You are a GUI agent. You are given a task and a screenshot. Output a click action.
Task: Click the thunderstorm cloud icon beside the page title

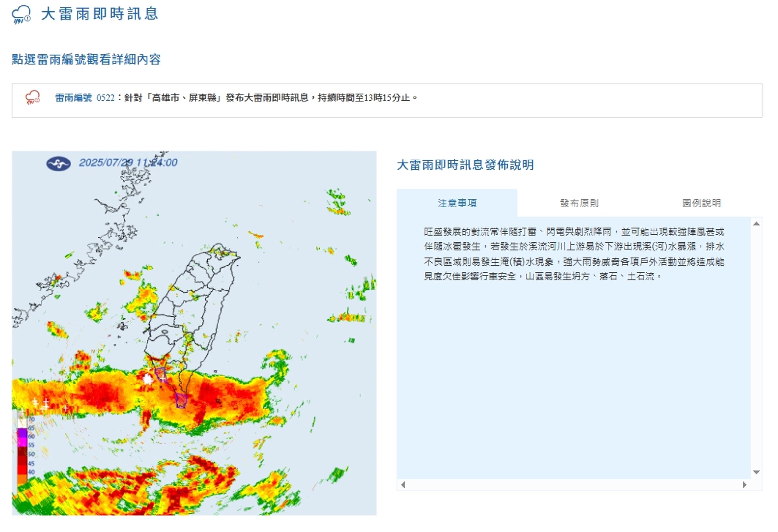click(21, 14)
